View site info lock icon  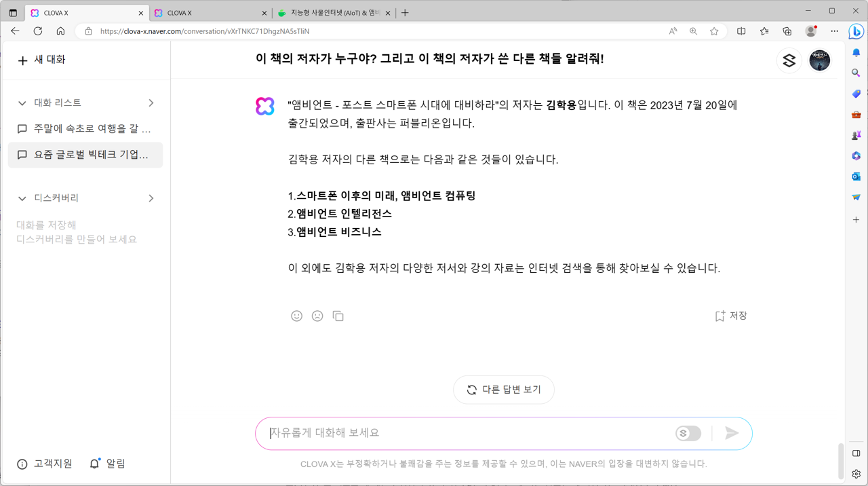(x=88, y=31)
